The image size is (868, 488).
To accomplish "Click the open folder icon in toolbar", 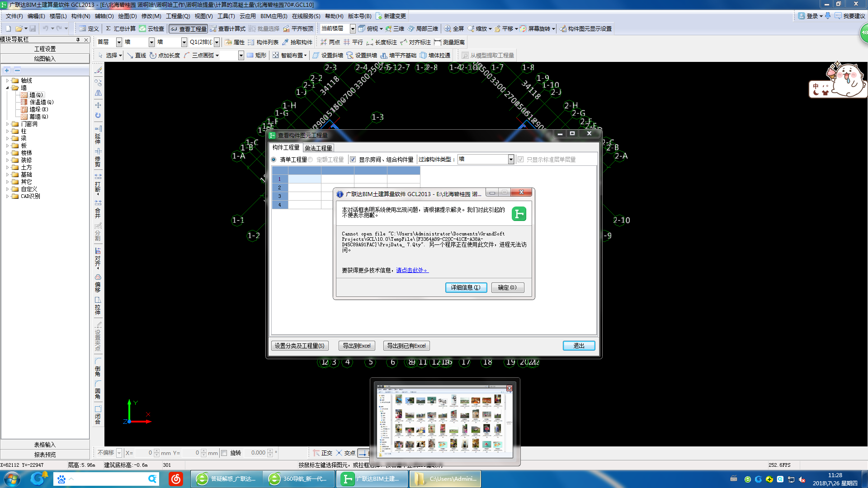I will [x=19, y=28].
